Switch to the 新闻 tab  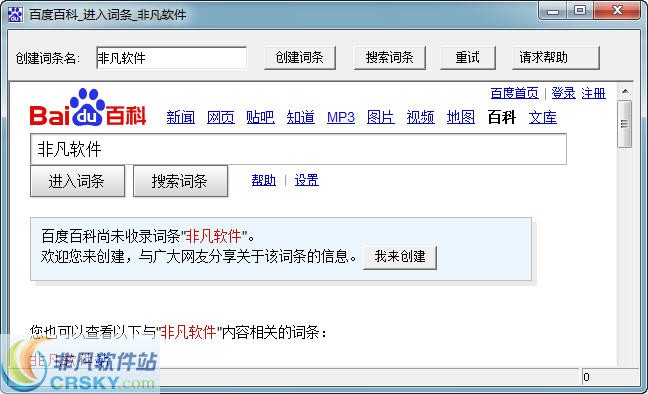[181, 117]
